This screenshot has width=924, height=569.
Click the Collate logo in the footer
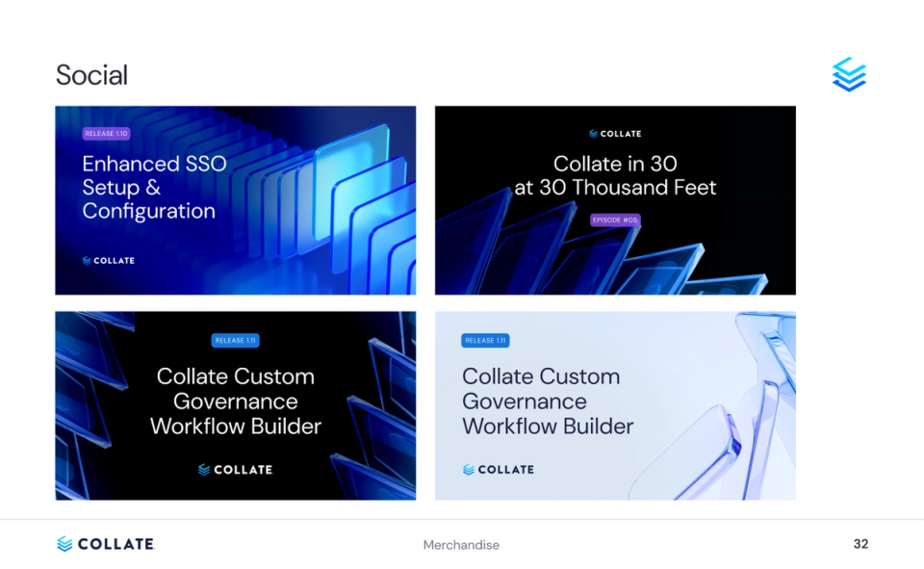pyautogui.click(x=106, y=544)
